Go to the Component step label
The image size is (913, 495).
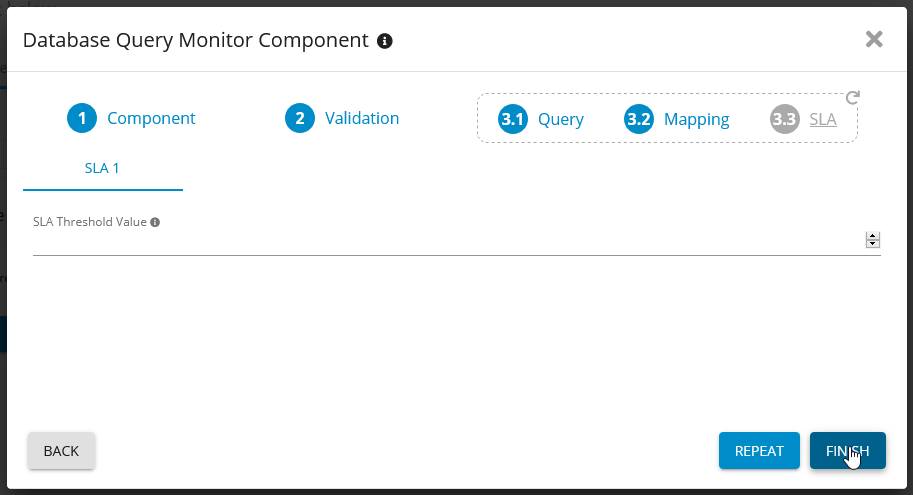click(151, 119)
